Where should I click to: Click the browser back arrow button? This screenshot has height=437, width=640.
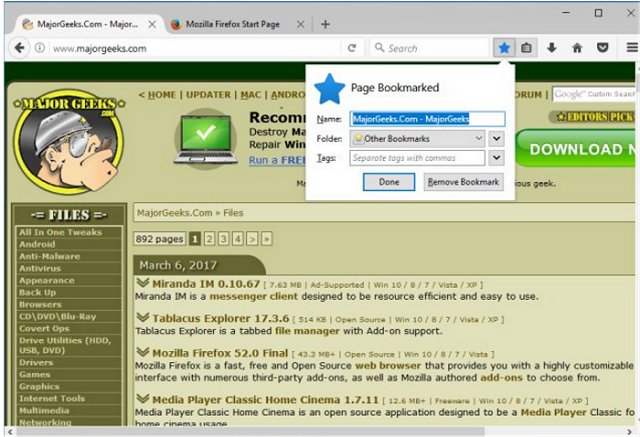[x=19, y=48]
